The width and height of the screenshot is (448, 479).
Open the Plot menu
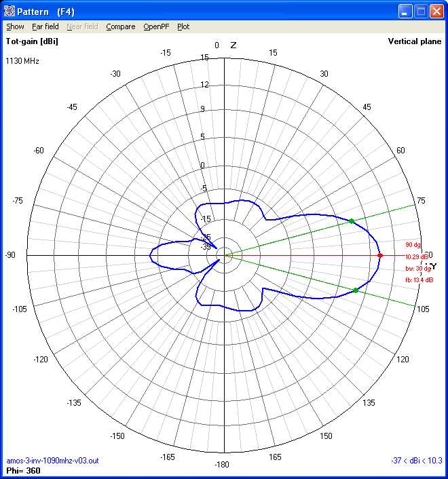click(183, 26)
